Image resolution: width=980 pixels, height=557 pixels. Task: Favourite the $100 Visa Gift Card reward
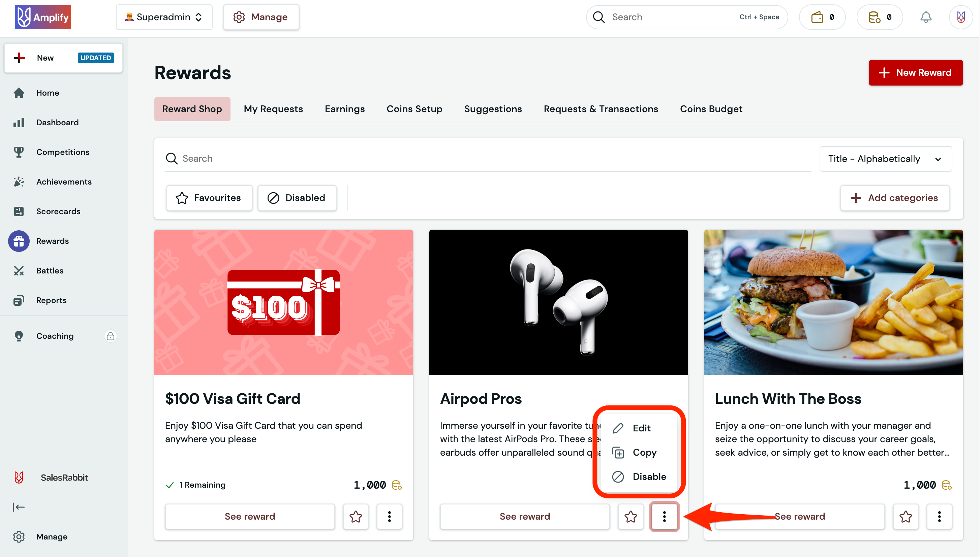[x=356, y=517]
